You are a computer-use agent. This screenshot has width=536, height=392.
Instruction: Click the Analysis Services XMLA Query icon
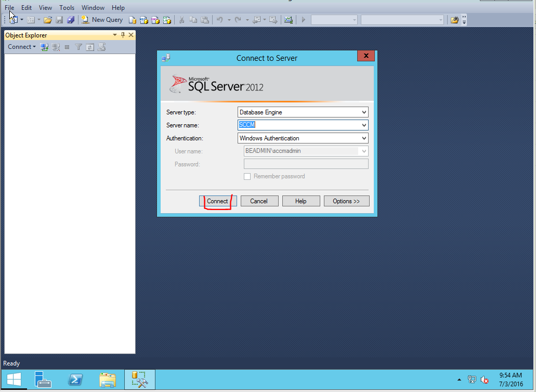coord(167,20)
